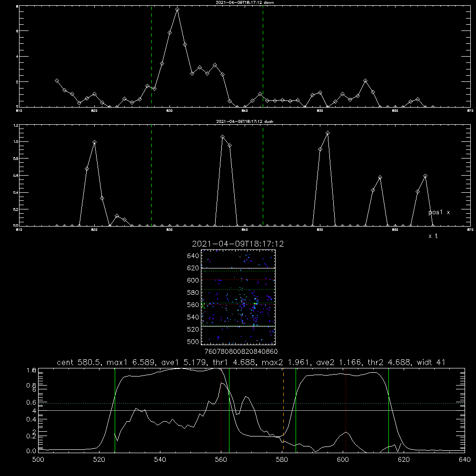This screenshot has height=476, width=476.
Task: Click the '0.0' y-axis label of the bottom plot
Action: [31, 451]
